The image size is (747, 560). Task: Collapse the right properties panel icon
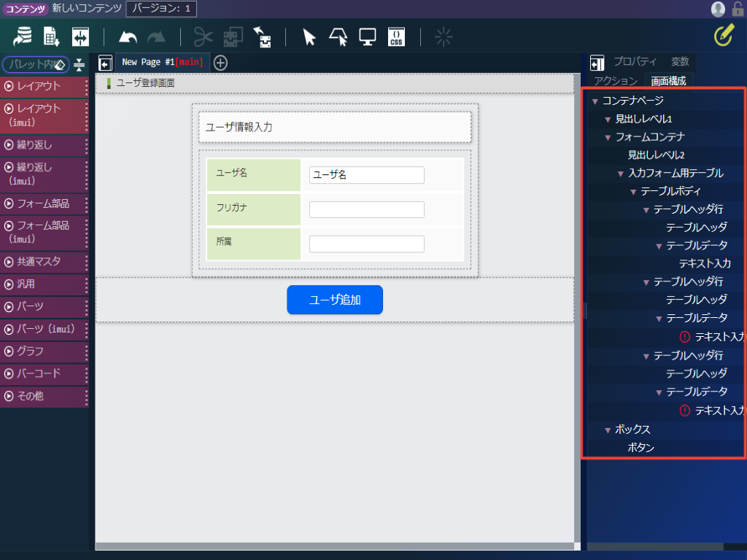597,63
